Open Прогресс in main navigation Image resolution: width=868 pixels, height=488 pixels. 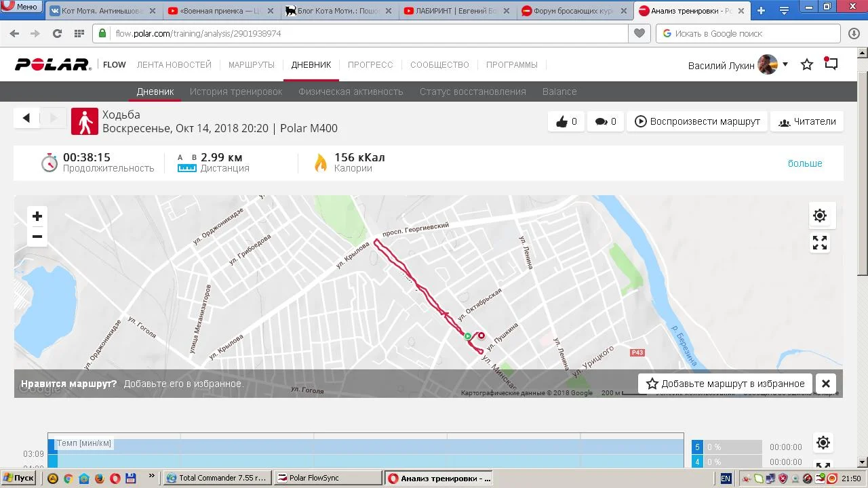pos(370,65)
